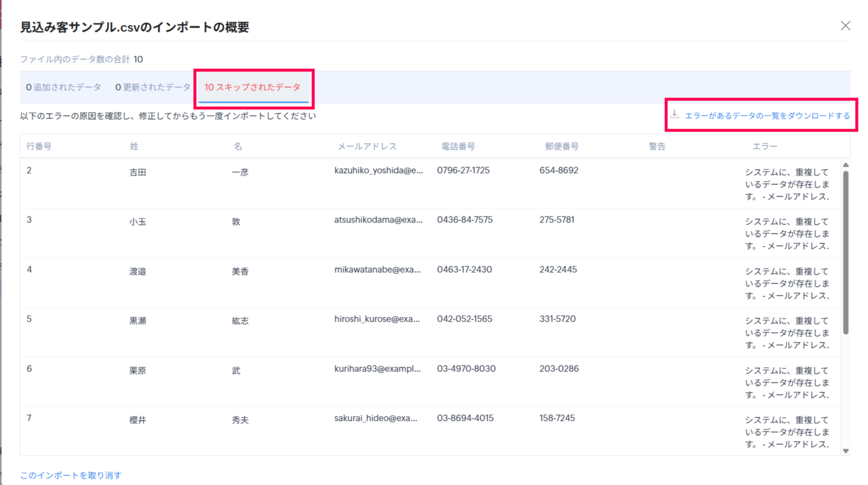The height and width of the screenshot is (485, 868).
Task: Select the 櫻井 秀夫 row
Action: (x=138, y=420)
